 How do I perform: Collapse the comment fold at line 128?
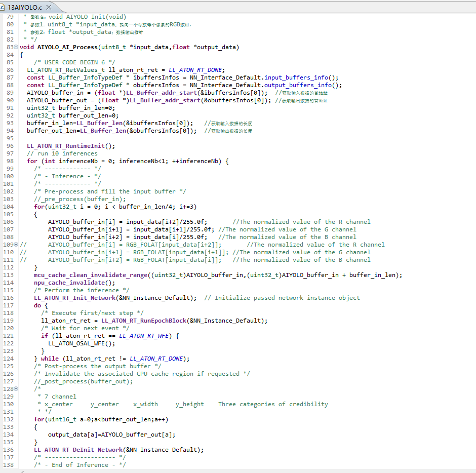point(16,388)
